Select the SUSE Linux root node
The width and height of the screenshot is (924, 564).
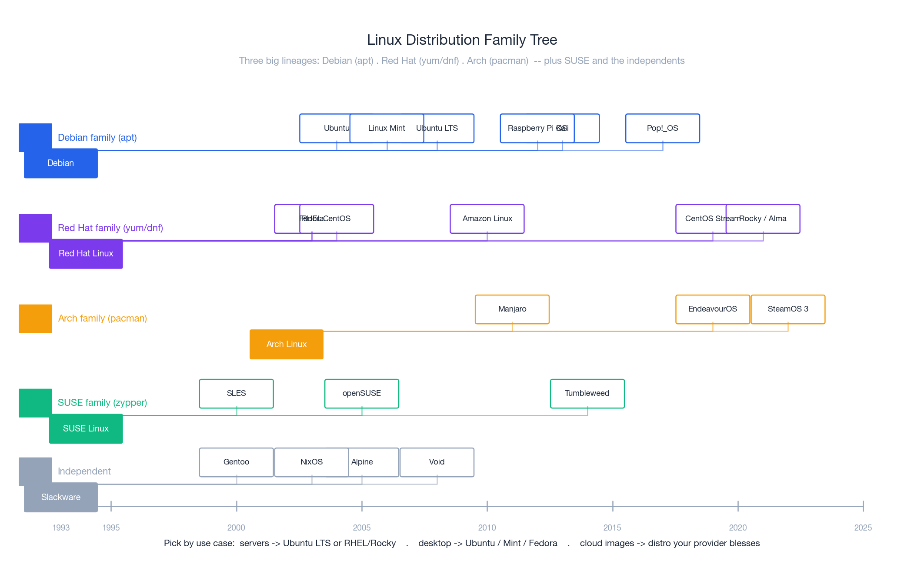coord(86,428)
